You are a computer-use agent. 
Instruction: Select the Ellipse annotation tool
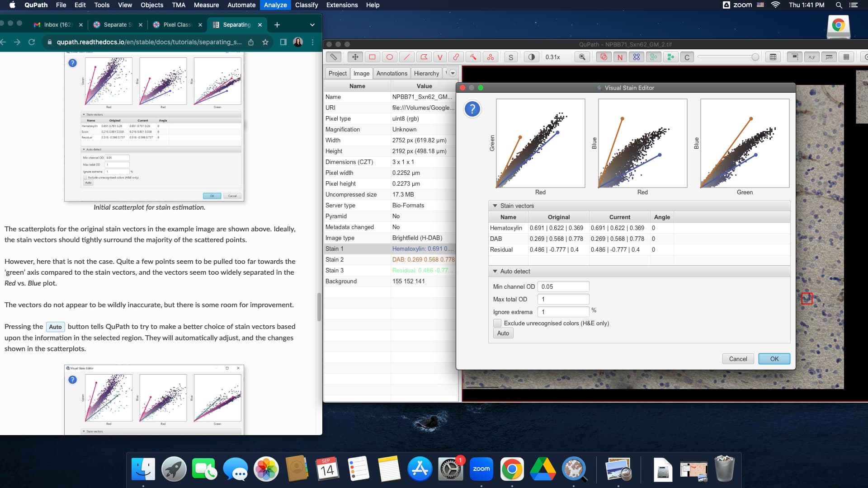tap(389, 57)
